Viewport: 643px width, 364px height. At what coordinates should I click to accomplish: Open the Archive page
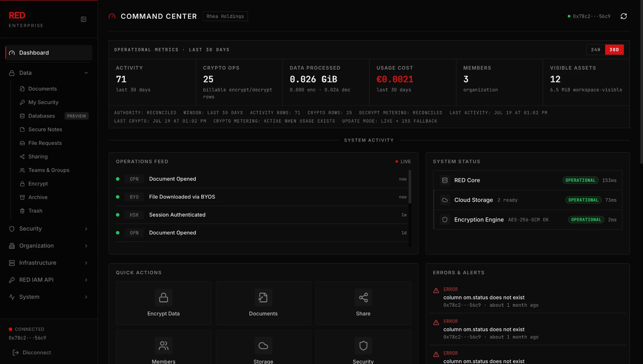click(x=38, y=197)
